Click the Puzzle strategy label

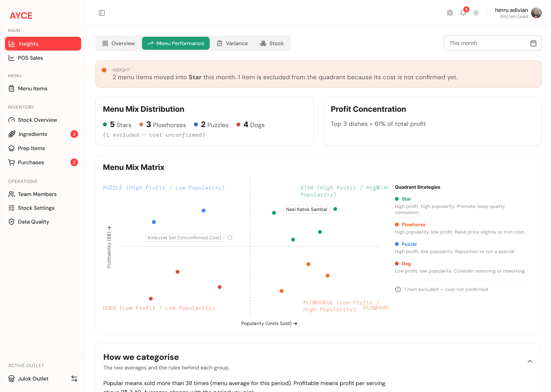coord(409,244)
